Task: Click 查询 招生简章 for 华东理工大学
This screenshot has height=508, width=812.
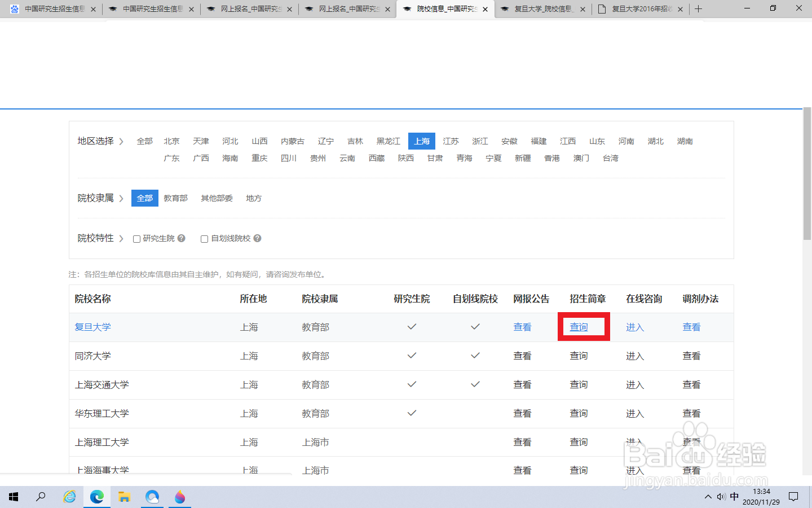Action: pos(579,414)
